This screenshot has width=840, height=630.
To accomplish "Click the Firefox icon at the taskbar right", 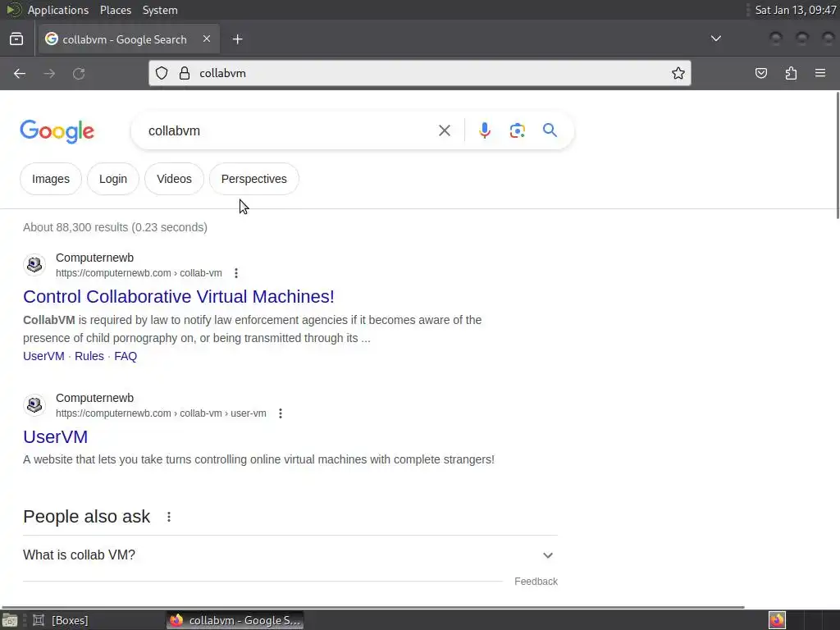I will [778, 620].
